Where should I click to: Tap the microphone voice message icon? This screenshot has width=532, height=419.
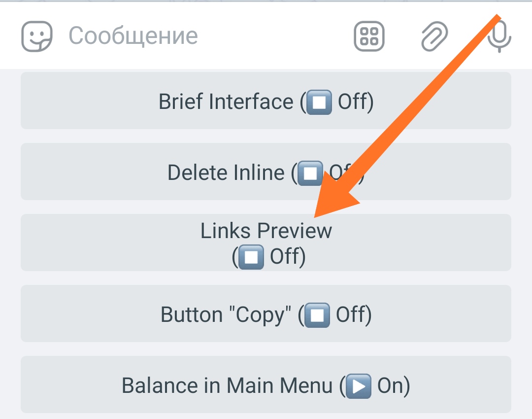click(499, 36)
